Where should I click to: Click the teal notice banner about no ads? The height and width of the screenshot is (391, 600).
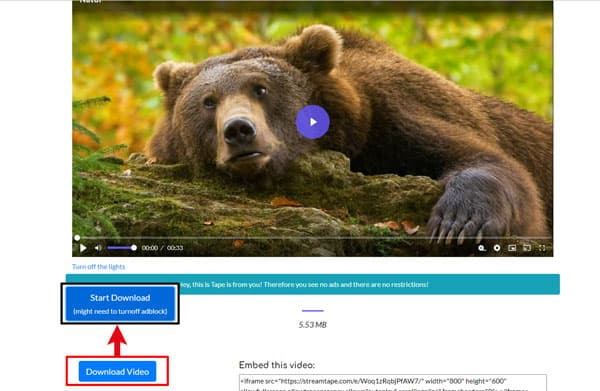coord(313,284)
